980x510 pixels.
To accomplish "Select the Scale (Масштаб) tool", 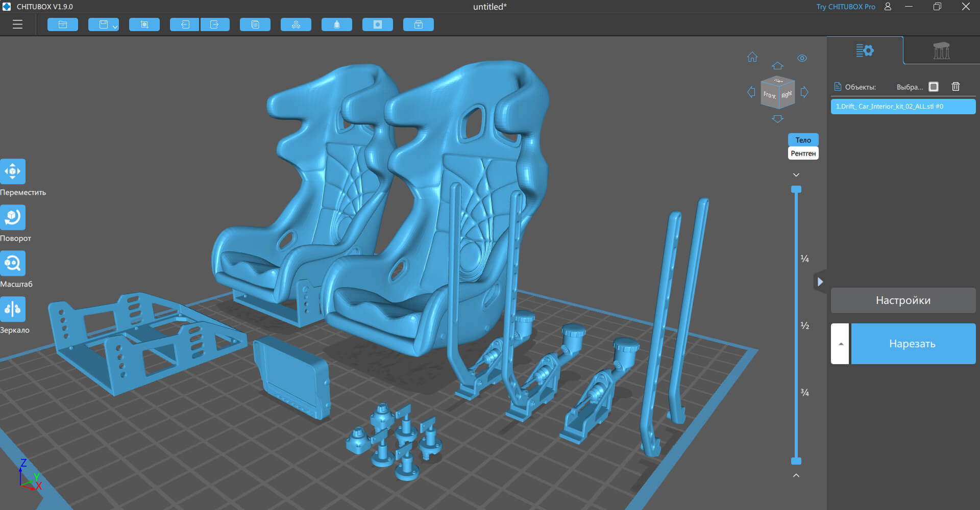I will [x=13, y=263].
